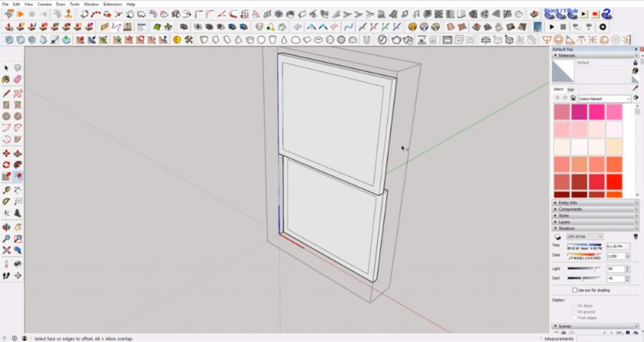Activate the Tape Measure tool
Screen dimensions: 644x342
(x=6, y=190)
